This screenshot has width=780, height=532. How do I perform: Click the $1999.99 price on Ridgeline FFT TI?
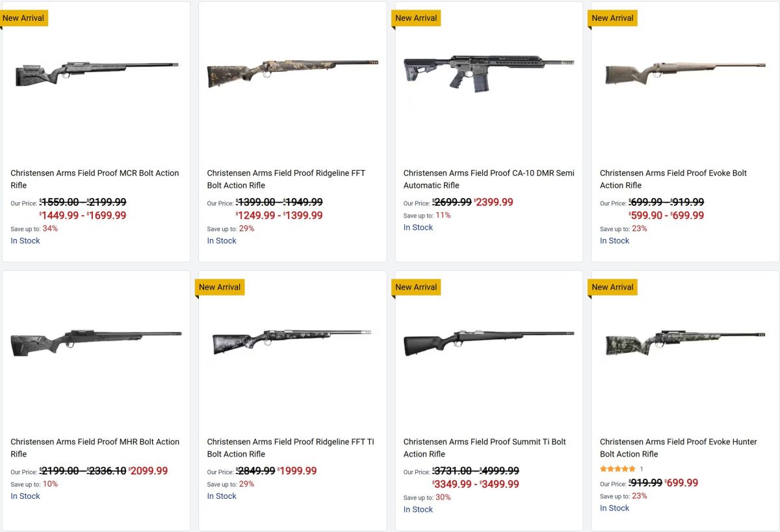point(298,471)
